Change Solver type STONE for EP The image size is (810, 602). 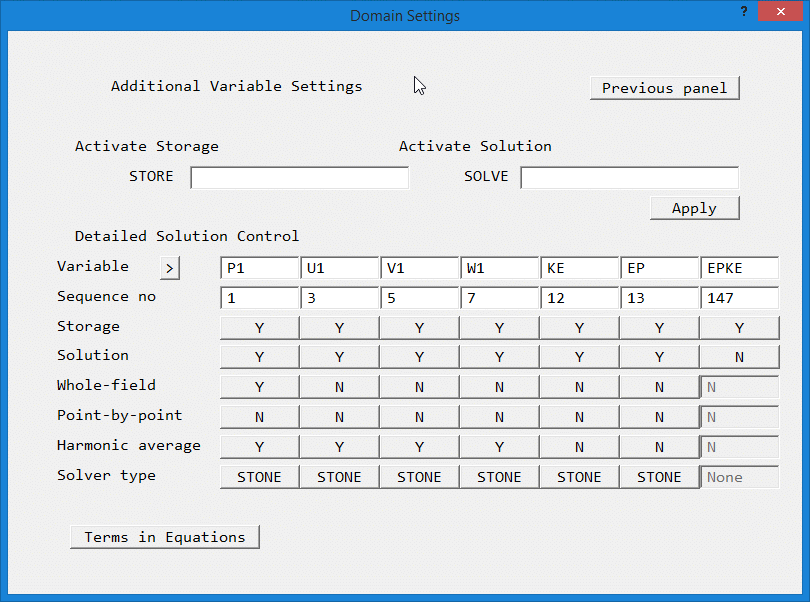tap(659, 477)
